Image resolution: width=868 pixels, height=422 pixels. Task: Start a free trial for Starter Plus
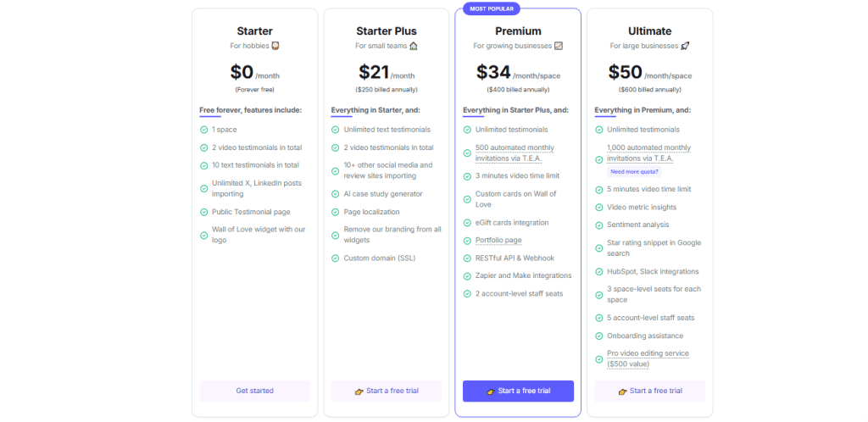pyautogui.click(x=386, y=391)
